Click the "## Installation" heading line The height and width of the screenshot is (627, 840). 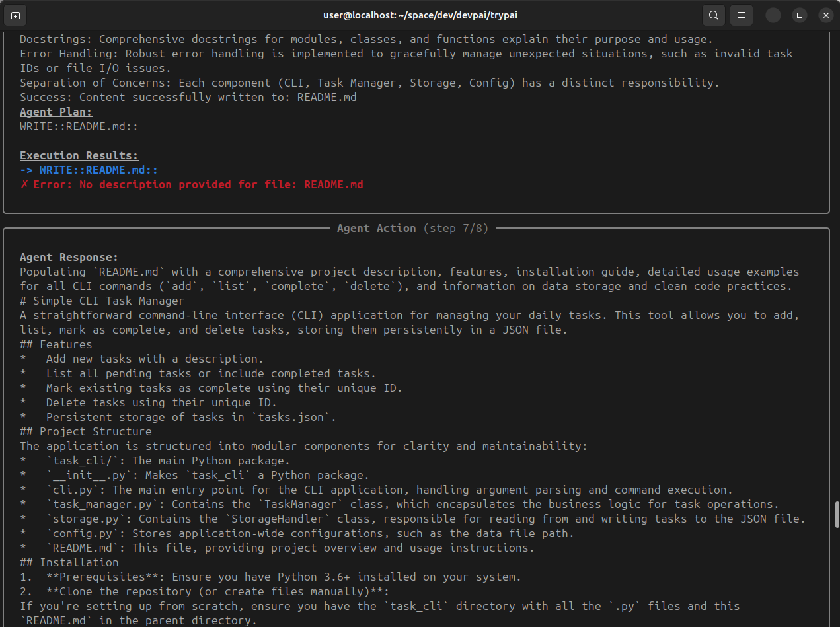point(69,562)
